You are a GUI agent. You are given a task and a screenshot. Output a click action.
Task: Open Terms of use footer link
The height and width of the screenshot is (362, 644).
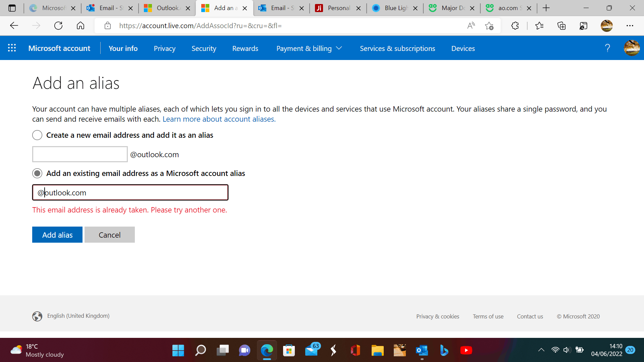tap(488, 316)
